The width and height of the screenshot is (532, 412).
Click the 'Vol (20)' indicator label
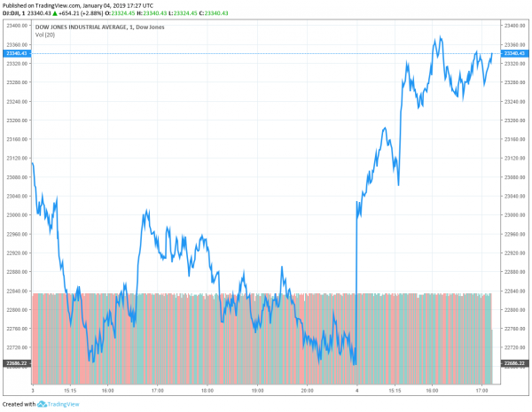point(45,35)
